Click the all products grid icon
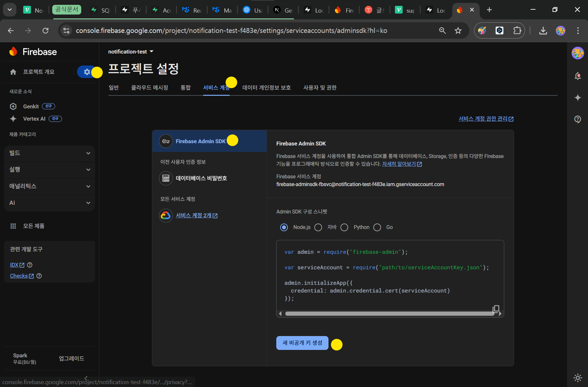The height and width of the screenshot is (387, 588). pyautogui.click(x=13, y=226)
